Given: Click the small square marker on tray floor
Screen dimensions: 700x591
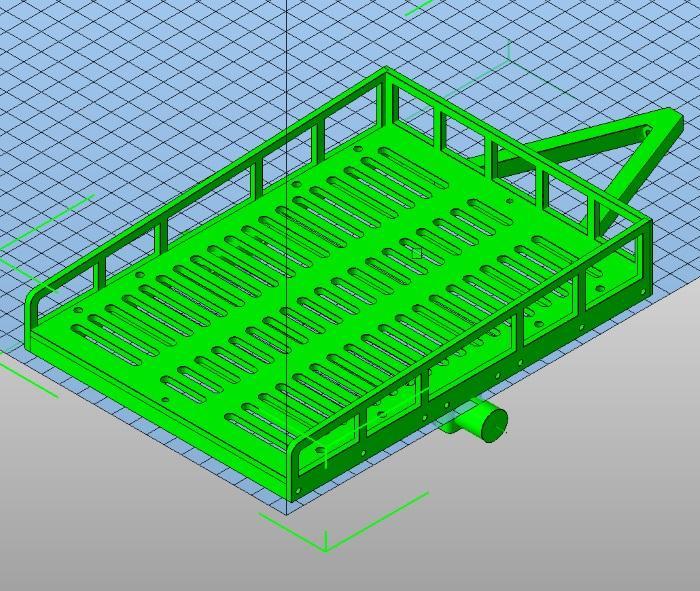Looking at the screenshot, I should click(x=417, y=254).
